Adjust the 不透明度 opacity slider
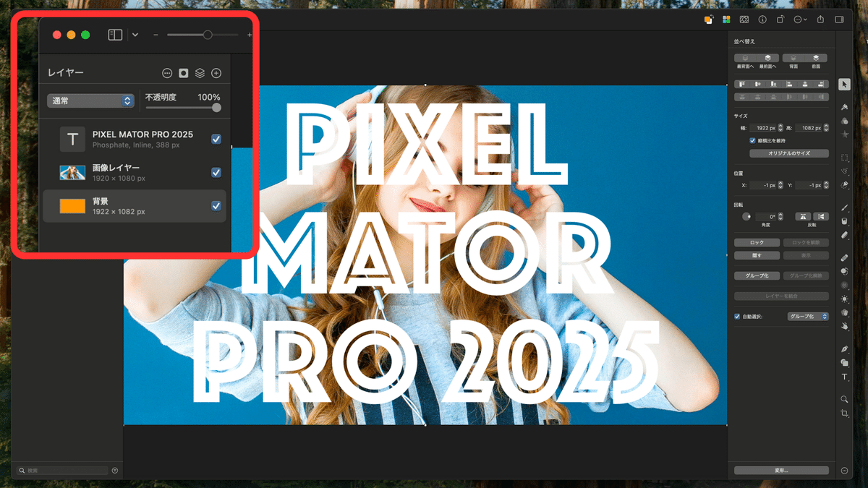Image resolution: width=868 pixels, height=488 pixels. click(x=182, y=108)
